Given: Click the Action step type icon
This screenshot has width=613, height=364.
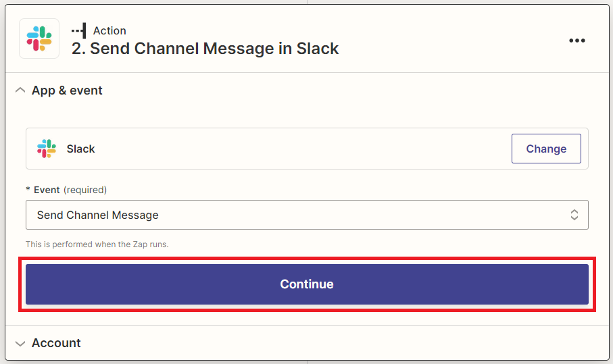Looking at the screenshot, I should click(x=78, y=30).
